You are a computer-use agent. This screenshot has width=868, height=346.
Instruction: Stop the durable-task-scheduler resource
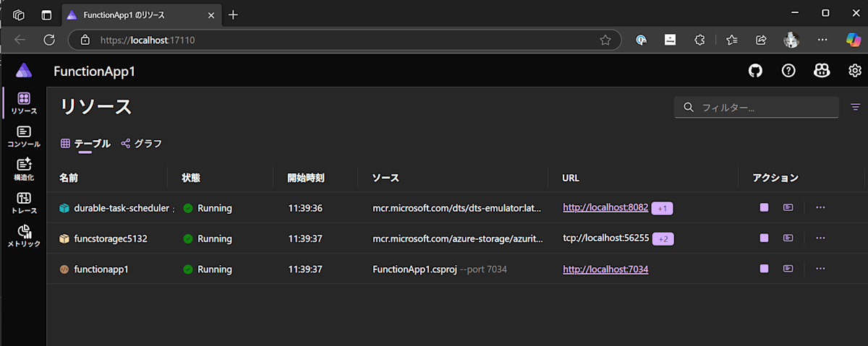coord(764,208)
